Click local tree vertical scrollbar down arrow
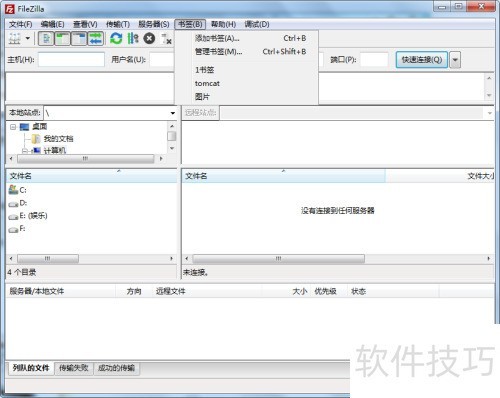Image resolution: width=500 pixels, height=398 pixels. 172,148
